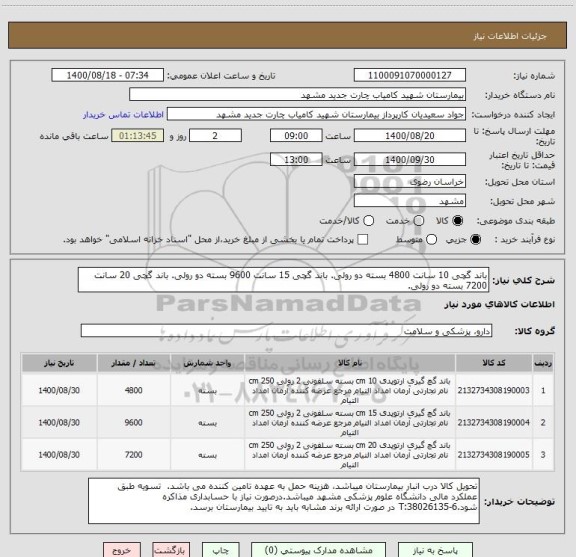Click the جزئیات اطلاعات نیاز page header
Viewport: 576px width, 557px height.
coord(510,36)
